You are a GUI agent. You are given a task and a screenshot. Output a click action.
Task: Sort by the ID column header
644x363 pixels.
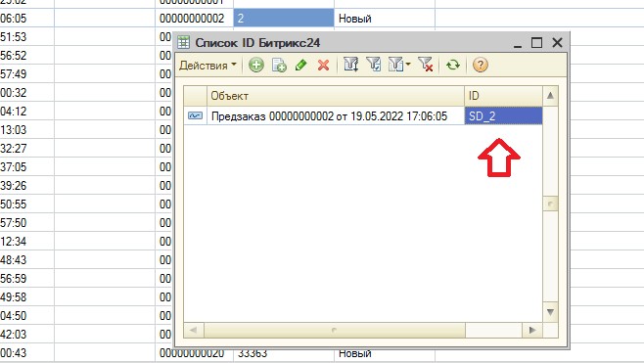point(503,96)
